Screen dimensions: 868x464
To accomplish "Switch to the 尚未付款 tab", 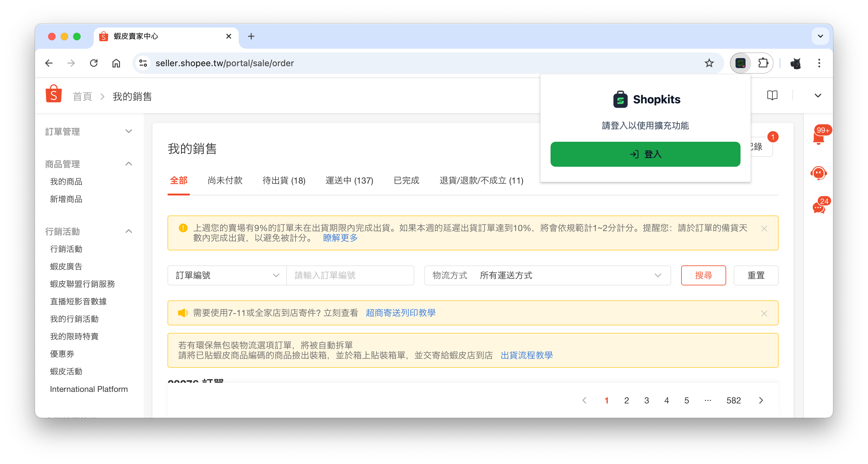I will pyautogui.click(x=225, y=180).
